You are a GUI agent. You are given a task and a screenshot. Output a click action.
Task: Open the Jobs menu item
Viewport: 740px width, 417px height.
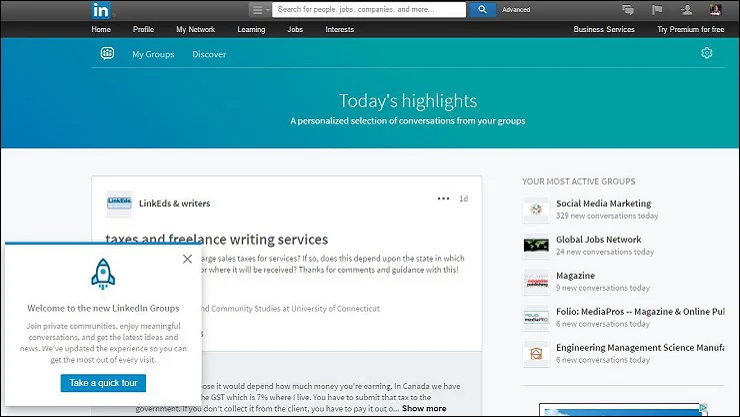[295, 29]
